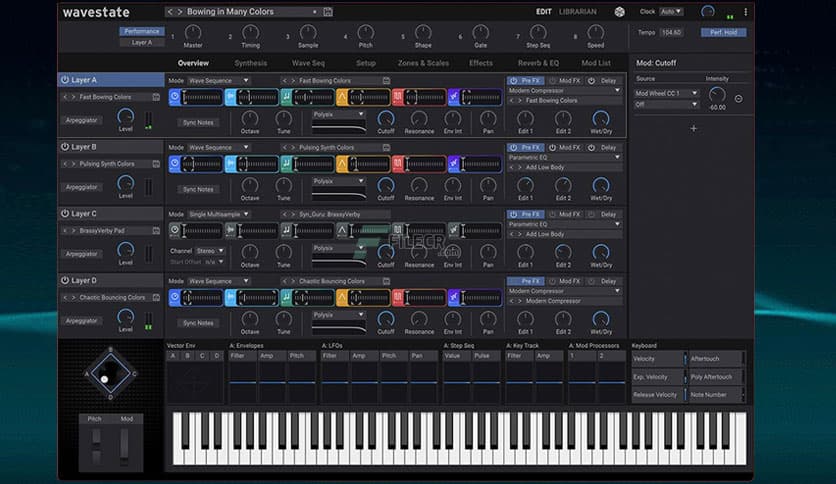The width and height of the screenshot is (836, 484).
Task: Toggle Layer B Mod FX power
Action: click(x=552, y=148)
